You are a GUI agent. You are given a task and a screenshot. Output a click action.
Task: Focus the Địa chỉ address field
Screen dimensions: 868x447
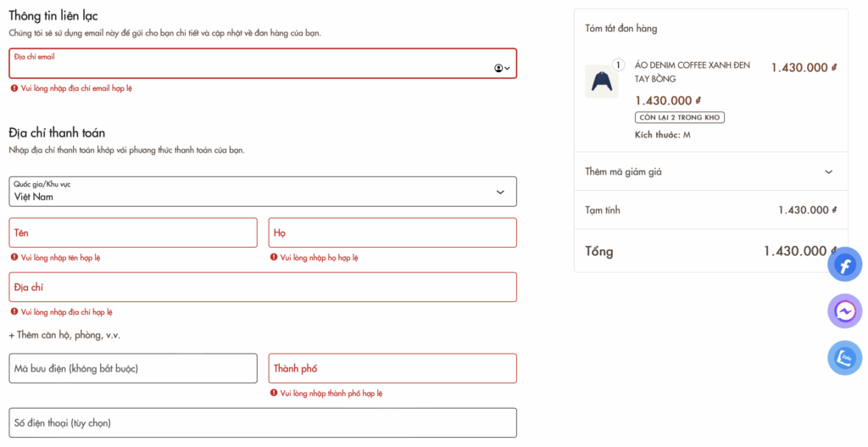(x=263, y=288)
